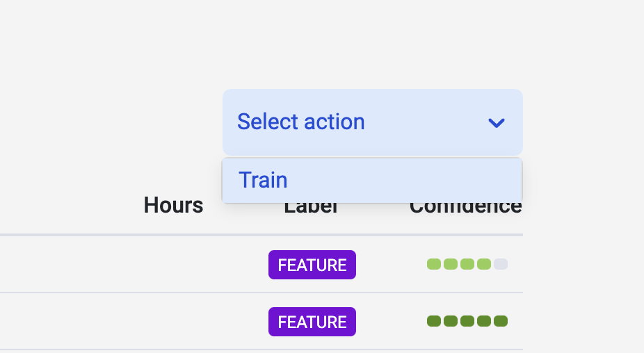644x353 pixels.
Task: Click the middle dark green confidence dot
Action: point(467,321)
